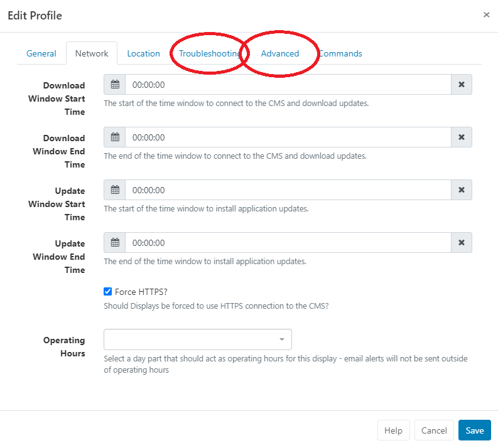This screenshot has width=498, height=448.
Task: Click the Update Window Start Time field
Action: tap(288, 190)
